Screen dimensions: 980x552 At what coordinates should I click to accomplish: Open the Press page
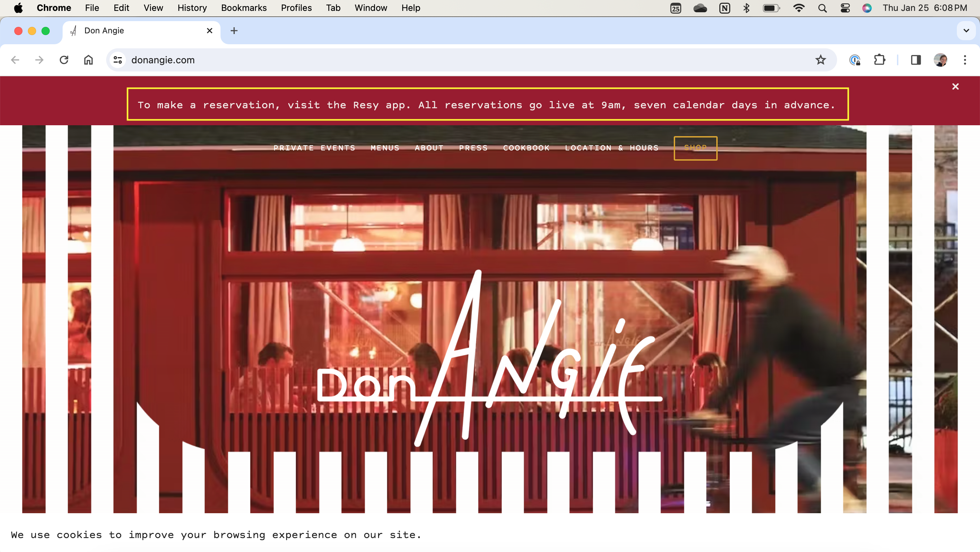(x=473, y=148)
